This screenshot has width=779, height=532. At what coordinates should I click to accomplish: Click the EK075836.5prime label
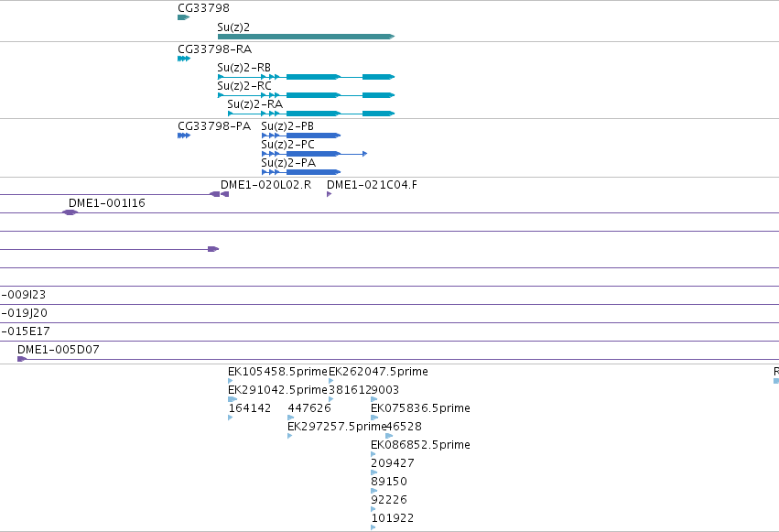pyautogui.click(x=421, y=408)
